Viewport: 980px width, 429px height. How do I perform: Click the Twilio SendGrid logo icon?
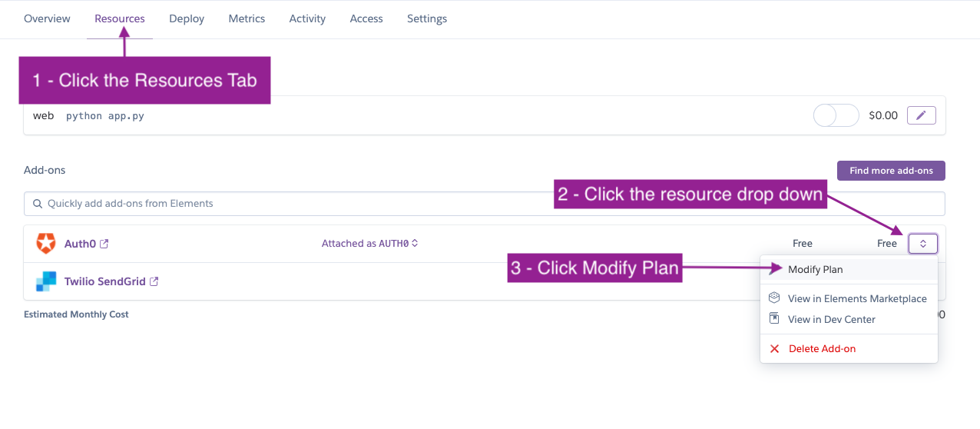pos(46,281)
